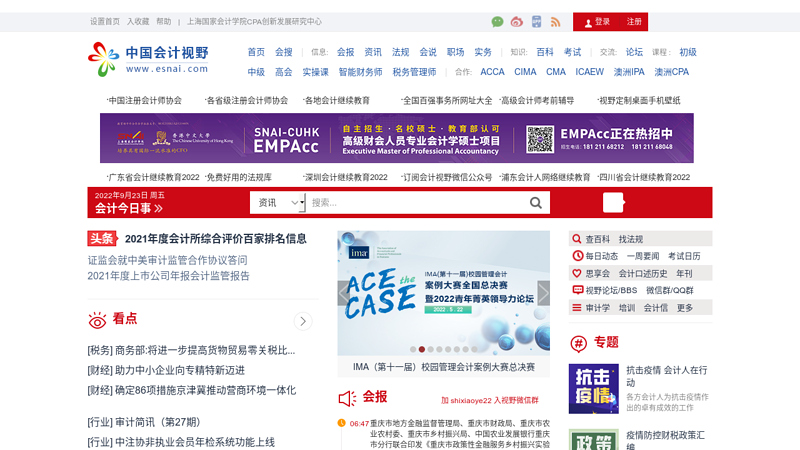Open 证监会就中美审计监管合作协议答问
The image size is (800, 450).
[167, 260]
